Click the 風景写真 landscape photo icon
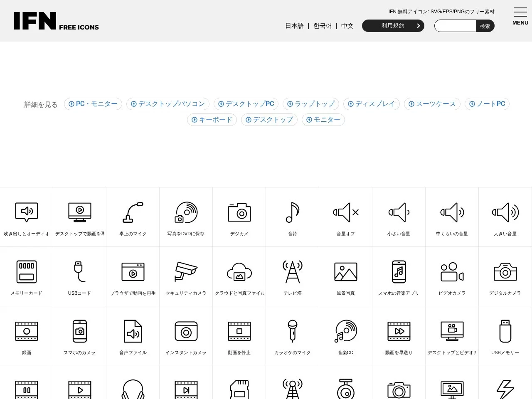Image resolution: width=532 pixels, height=399 pixels. (x=345, y=272)
